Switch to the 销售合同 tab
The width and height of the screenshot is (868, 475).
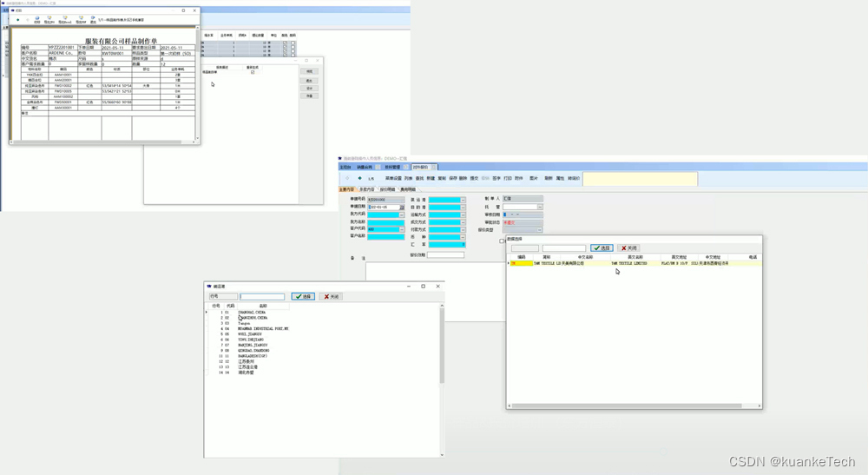click(365, 168)
